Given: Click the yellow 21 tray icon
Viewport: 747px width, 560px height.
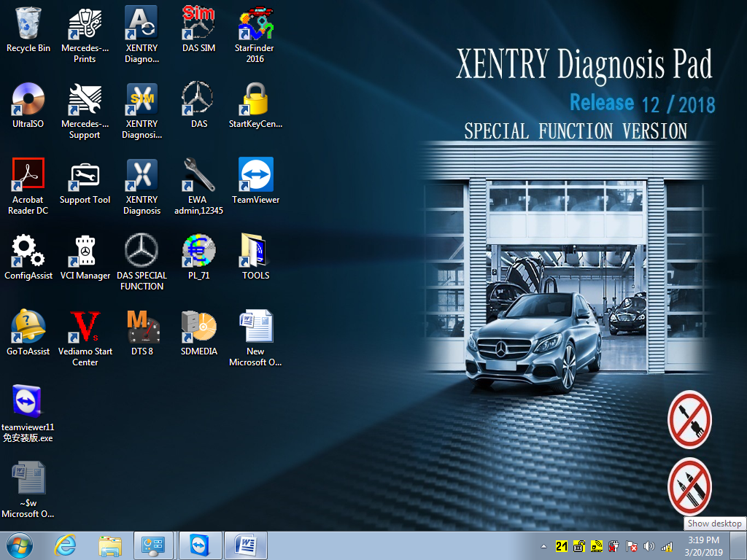Looking at the screenshot, I should [x=562, y=546].
